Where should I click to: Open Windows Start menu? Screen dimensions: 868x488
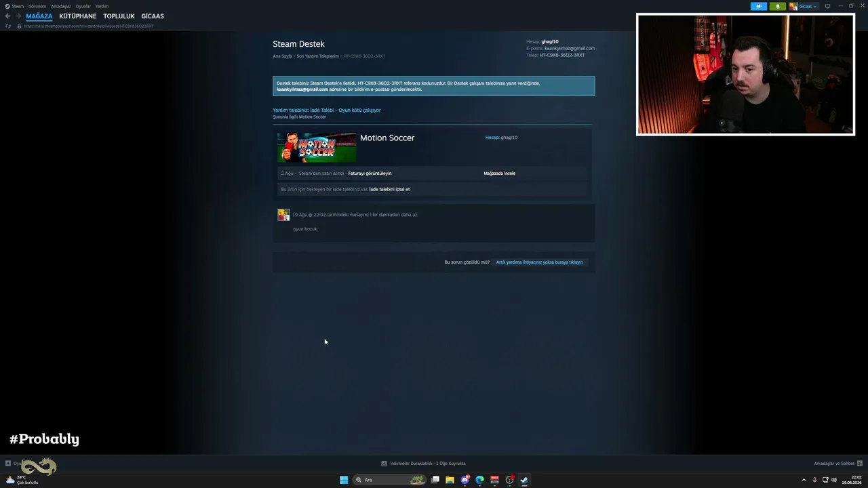click(344, 480)
